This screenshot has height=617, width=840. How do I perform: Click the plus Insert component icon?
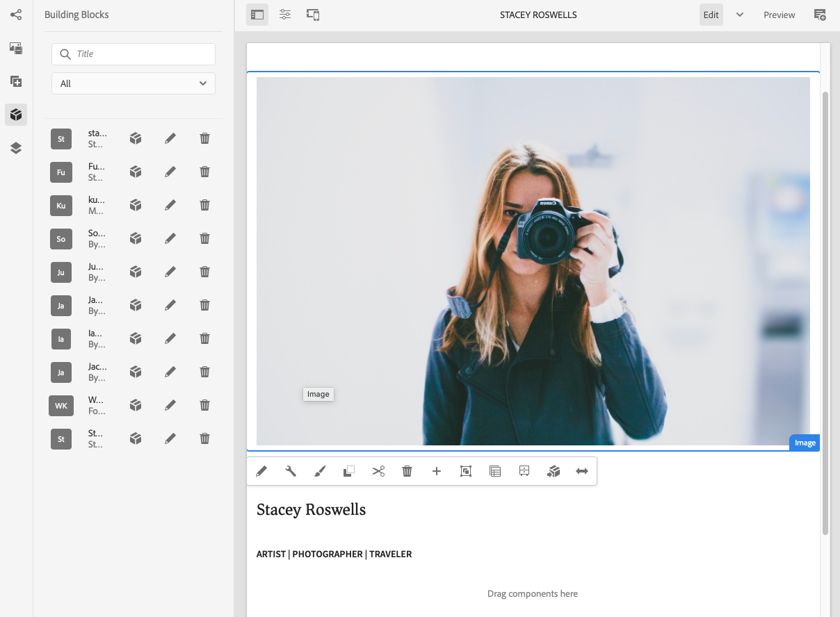coord(437,471)
